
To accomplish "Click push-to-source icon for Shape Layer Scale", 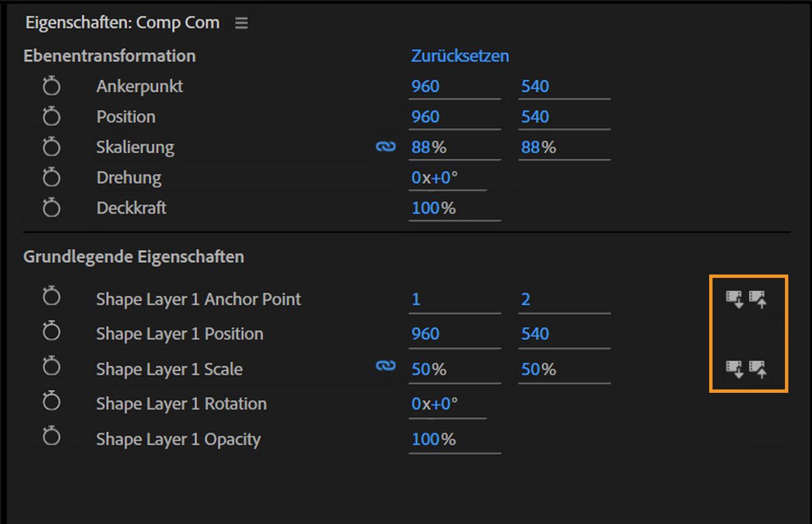I will point(758,369).
